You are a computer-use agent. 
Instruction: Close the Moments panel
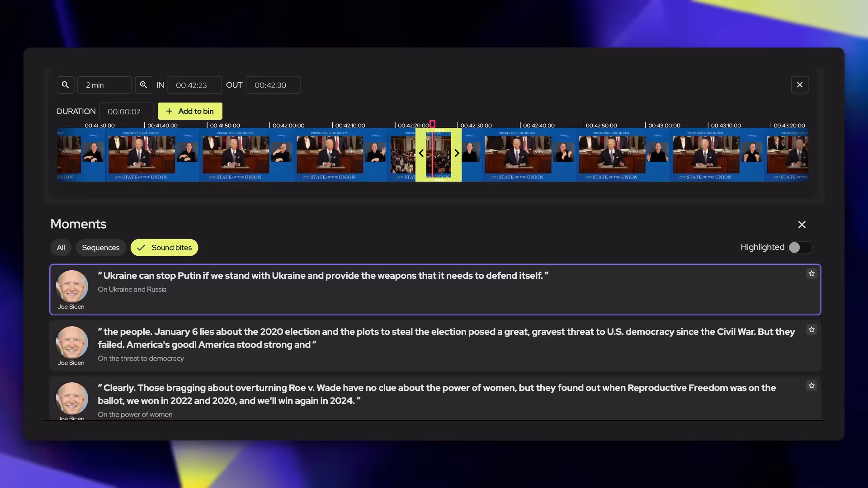(802, 225)
